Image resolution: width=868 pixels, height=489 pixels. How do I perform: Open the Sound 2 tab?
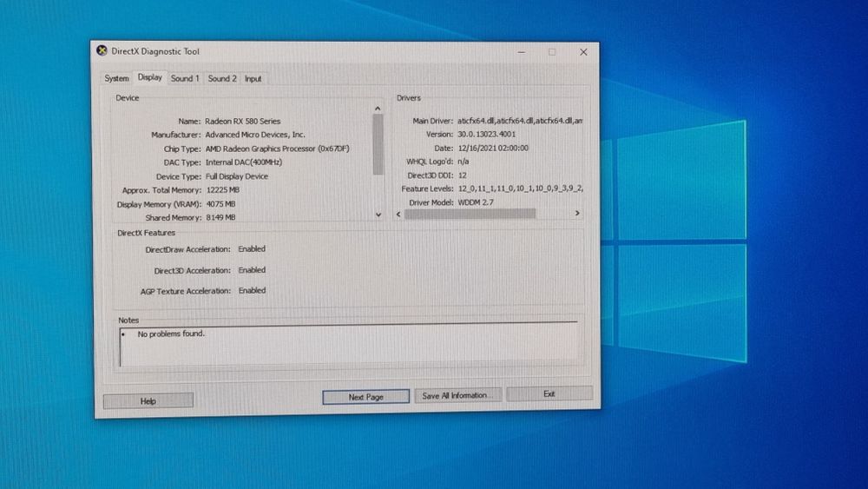pyautogui.click(x=222, y=79)
